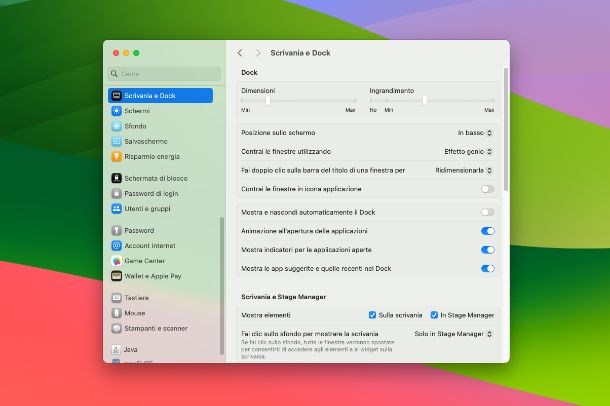610x406 pixels.
Task: Turn off Mostra indicatori per le applicazioni aperte
Action: tap(487, 250)
